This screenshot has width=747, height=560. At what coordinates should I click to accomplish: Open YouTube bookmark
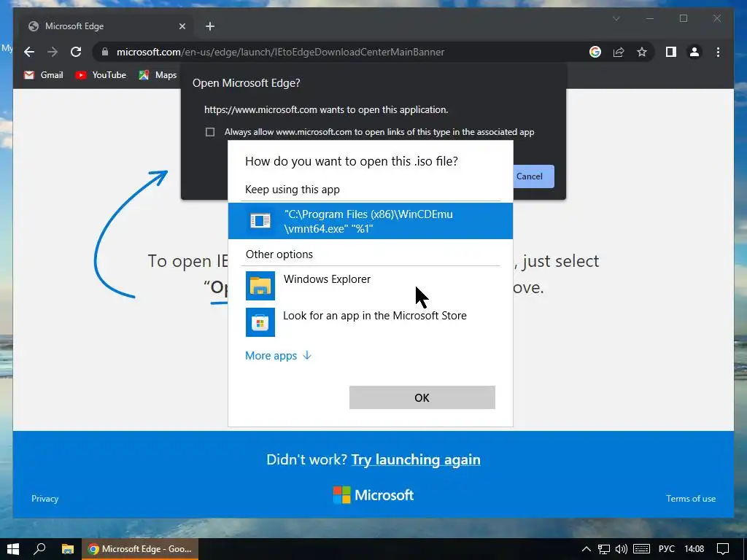101,75
